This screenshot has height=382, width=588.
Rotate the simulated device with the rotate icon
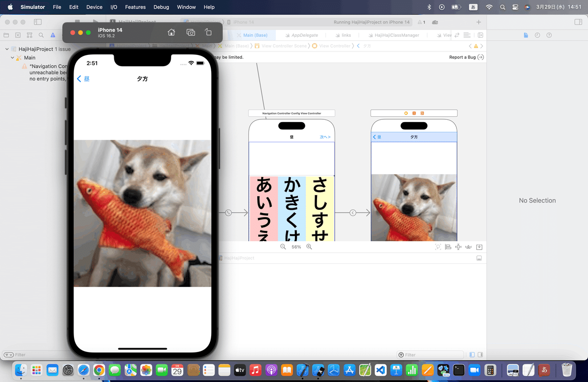coord(208,32)
